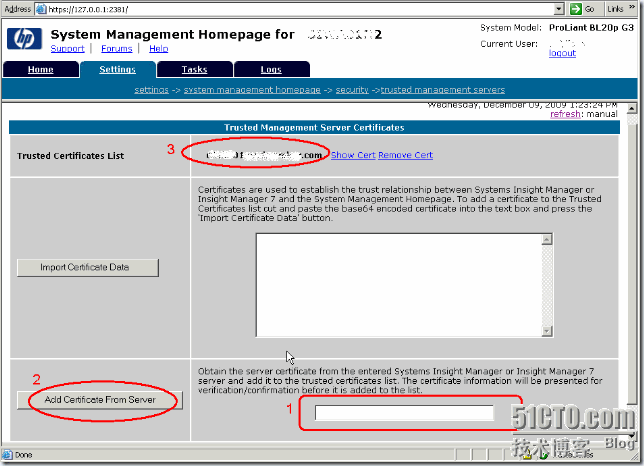Click the 'Trusted Management Server Certificates' header
The width and height of the screenshot is (644, 466).
click(314, 127)
